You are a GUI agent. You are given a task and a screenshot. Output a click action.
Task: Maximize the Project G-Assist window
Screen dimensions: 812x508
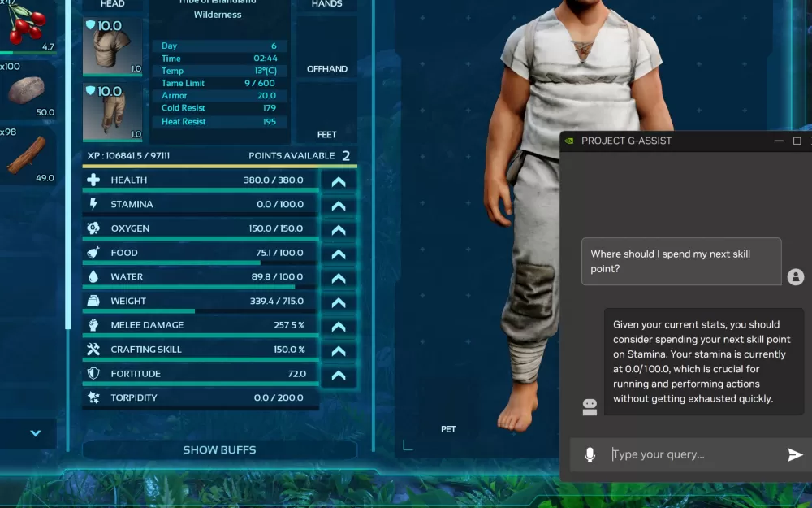coord(797,141)
